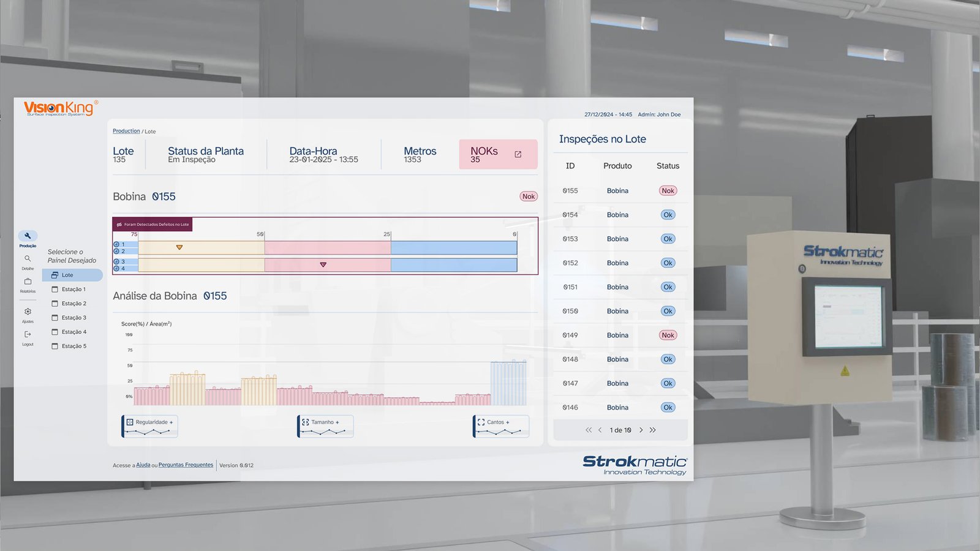Open Detalhe magnifier icon in sidebar
The height and width of the screenshot is (551, 980).
(x=28, y=259)
